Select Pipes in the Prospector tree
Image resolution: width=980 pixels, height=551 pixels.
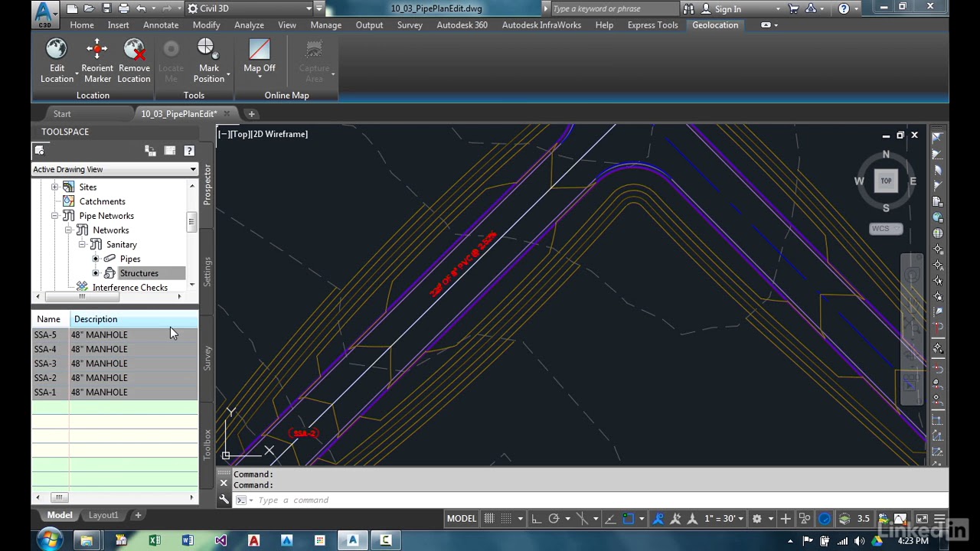point(130,259)
